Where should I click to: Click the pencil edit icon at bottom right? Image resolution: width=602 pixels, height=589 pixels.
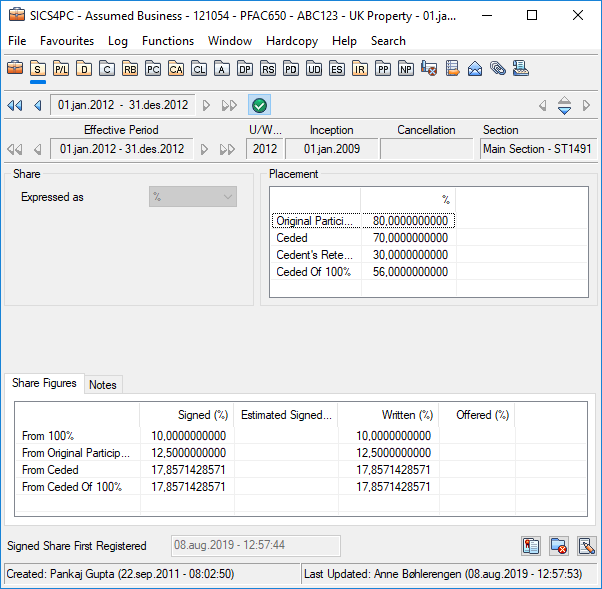tap(586, 546)
